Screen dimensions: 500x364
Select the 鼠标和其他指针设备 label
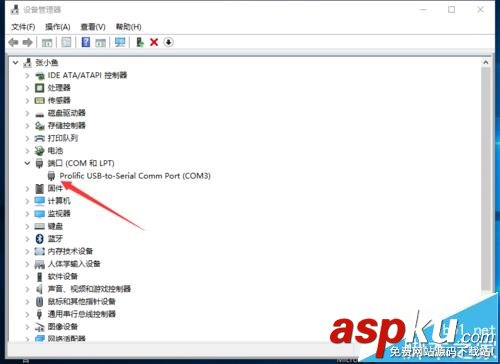click(82, 302)
